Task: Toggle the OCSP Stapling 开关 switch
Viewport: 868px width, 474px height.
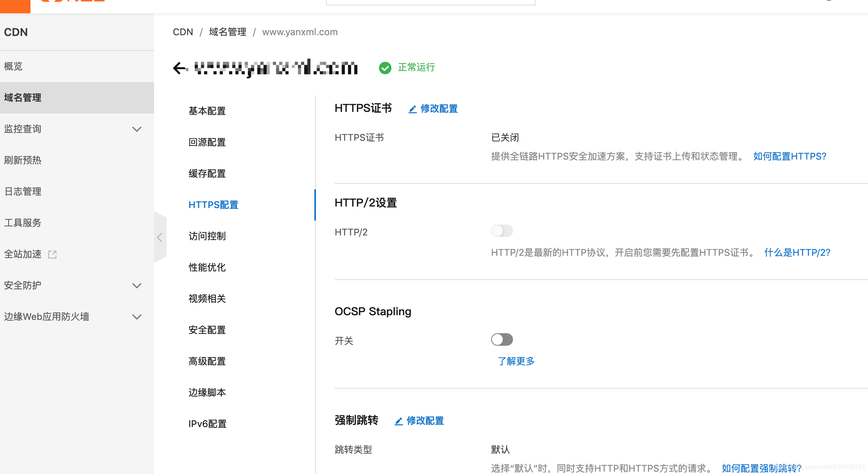Action: [502, 339]
